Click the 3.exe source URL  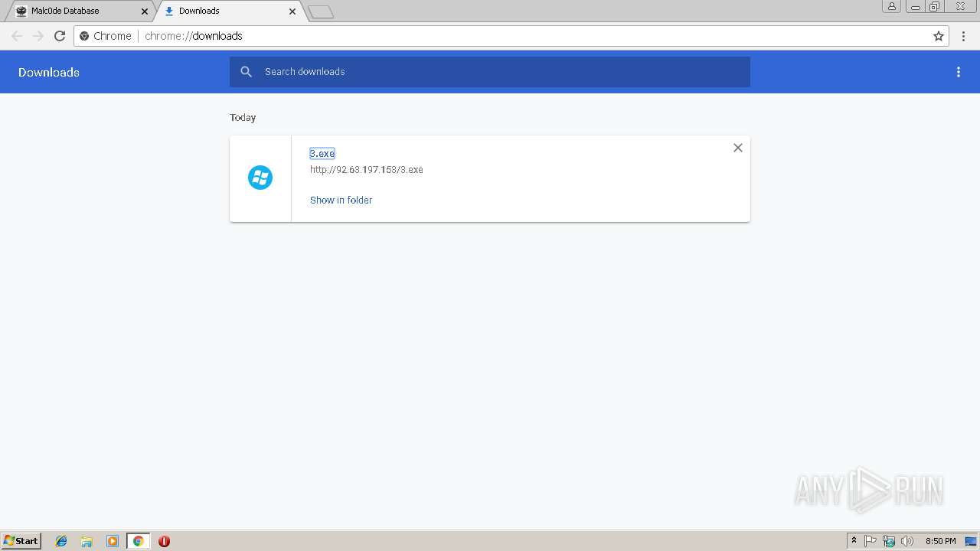[x=367, y=170]
